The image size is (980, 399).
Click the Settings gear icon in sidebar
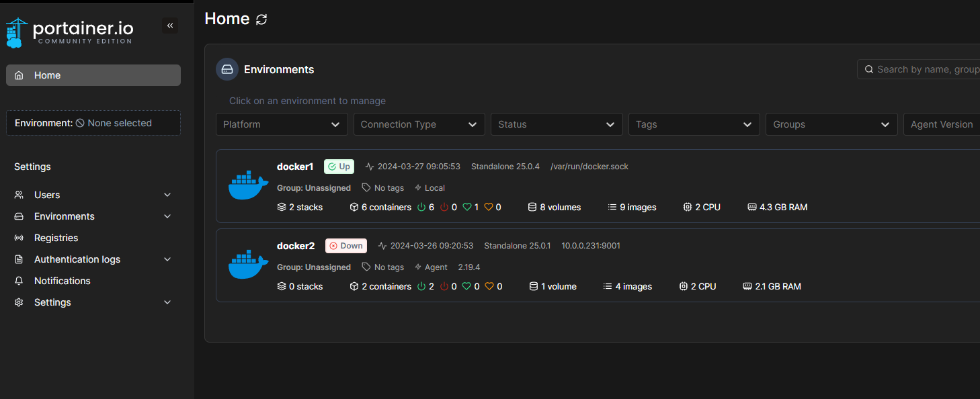(x=19, y=302)
